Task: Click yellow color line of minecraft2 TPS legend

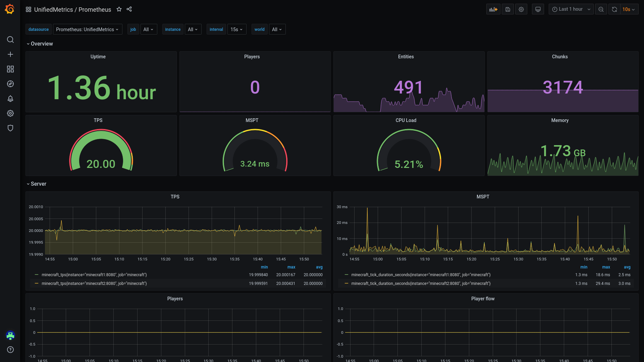Action: (37, 284)
